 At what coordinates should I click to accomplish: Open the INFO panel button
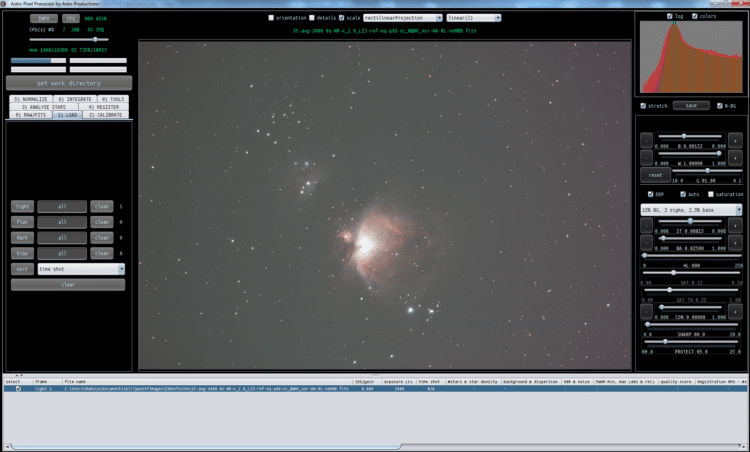pos(44,19)
